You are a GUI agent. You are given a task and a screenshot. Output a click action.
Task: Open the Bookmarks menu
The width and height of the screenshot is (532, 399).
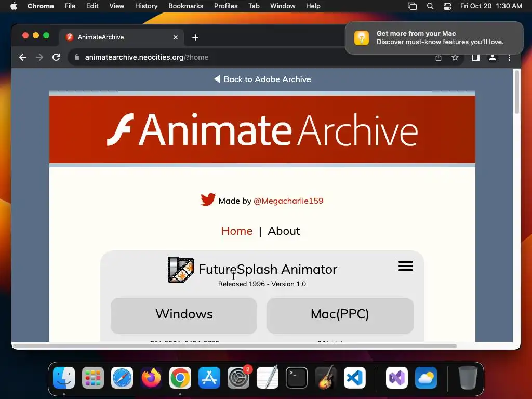(x=186, y=6)
